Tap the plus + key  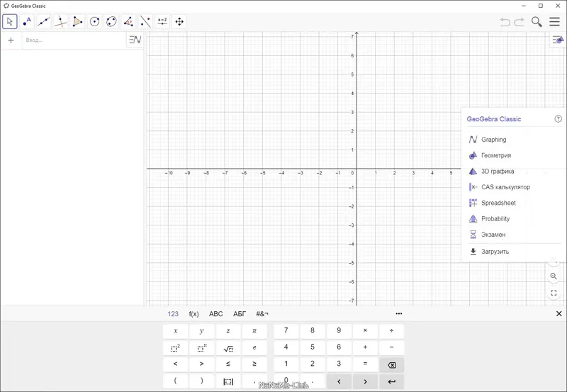[365, 347]
